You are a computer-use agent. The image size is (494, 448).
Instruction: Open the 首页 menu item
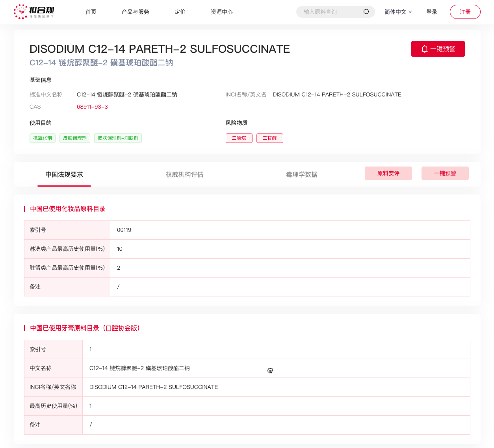(x=91, y=12)
